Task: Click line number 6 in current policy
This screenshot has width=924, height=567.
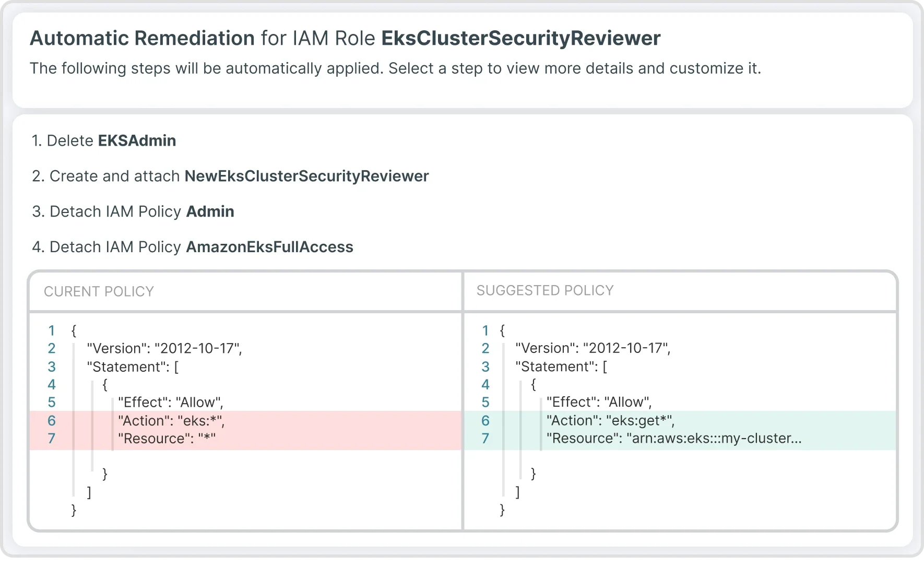Action: (x=52, y=421)
